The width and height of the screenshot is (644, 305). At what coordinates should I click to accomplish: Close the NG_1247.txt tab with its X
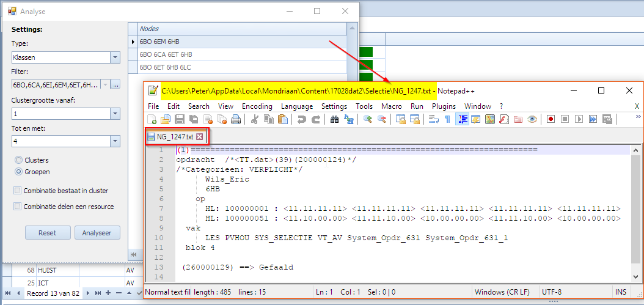199,136
